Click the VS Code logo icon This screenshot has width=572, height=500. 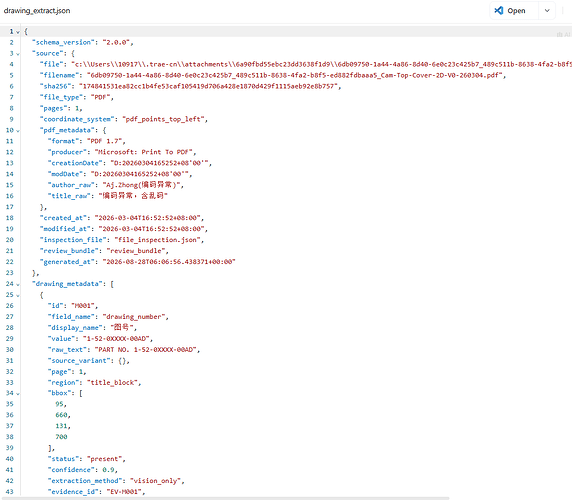[499, 11]
